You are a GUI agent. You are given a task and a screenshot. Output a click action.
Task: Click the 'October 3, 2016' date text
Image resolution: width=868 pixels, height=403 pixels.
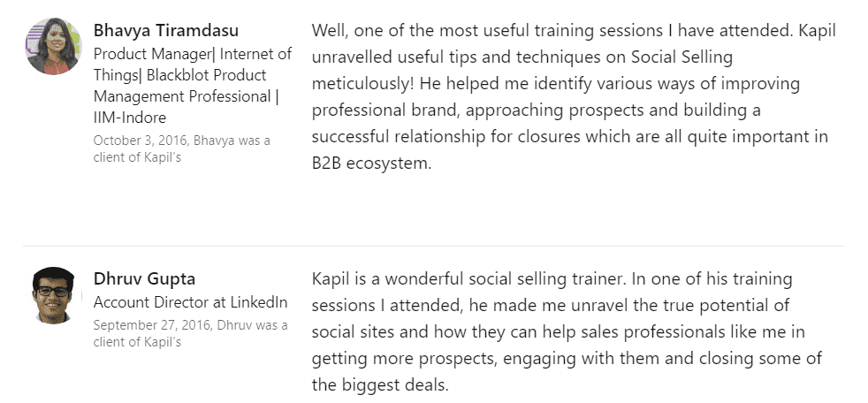pyautogui.click(x=141, y=141)
